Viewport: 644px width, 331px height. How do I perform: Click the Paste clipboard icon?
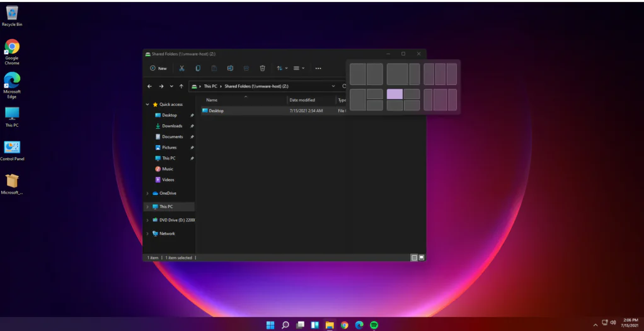(x=214, y=68)
